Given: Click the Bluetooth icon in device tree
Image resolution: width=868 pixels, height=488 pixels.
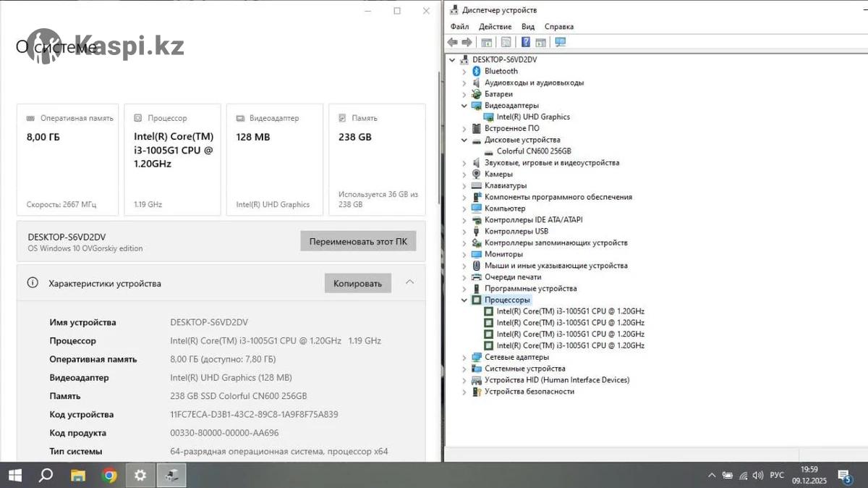Looking at the screenshot, I should (477, 71).
